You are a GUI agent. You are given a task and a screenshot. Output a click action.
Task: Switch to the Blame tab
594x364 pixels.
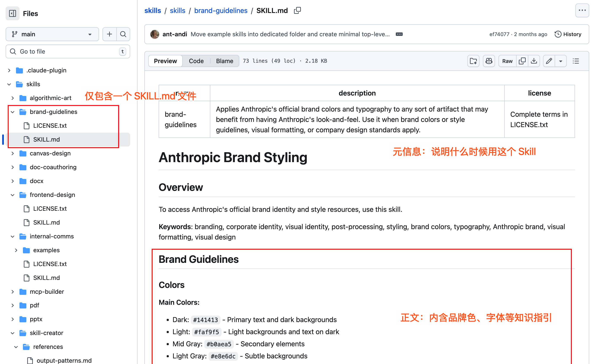pyautogui.click(x=224, y=61)
